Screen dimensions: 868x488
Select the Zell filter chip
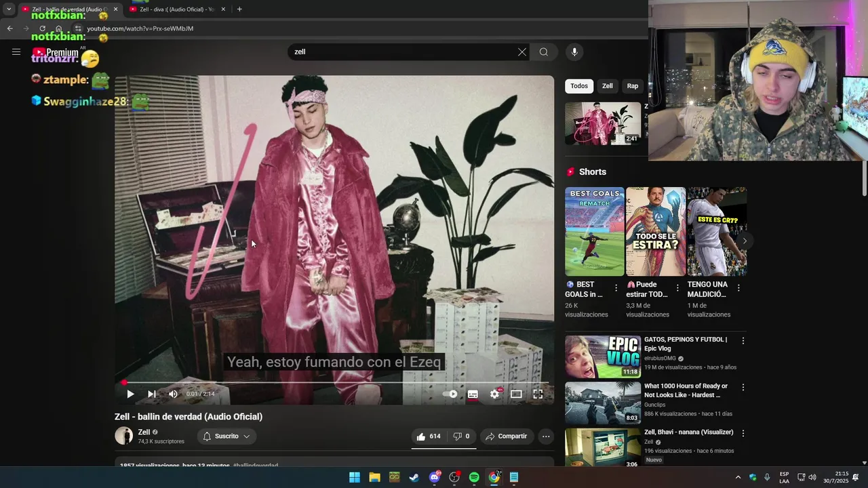pos(608,86)
